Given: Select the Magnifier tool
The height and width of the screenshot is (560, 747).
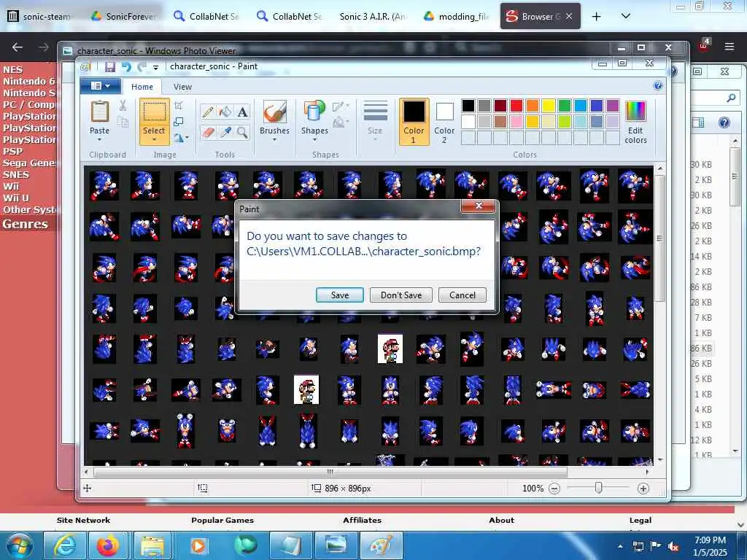Looking at the screenshot, I should 242,133.
